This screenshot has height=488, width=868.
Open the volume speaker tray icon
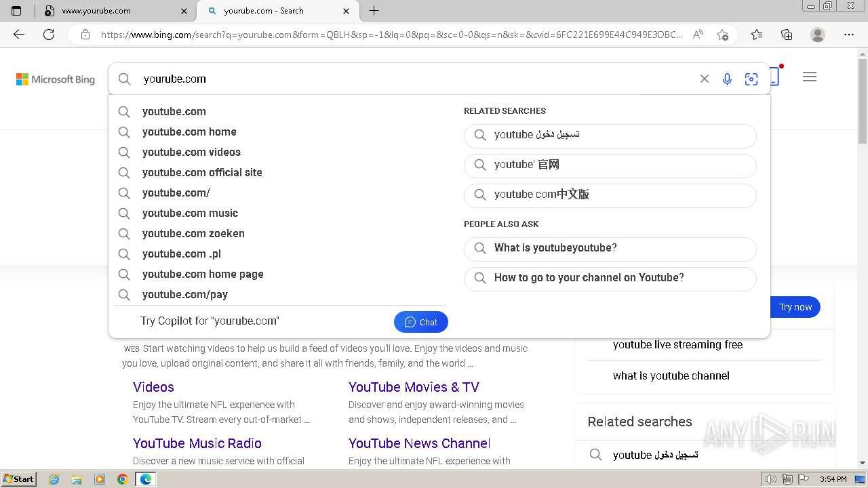771,479
